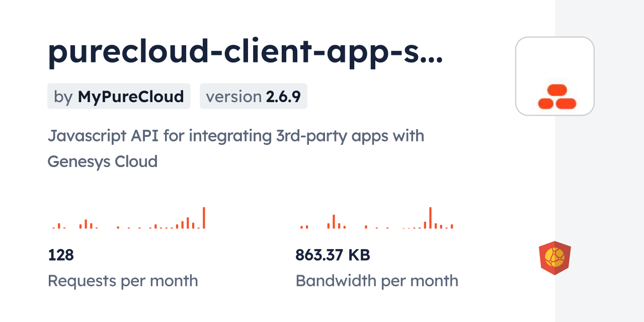644x322 pixels.
Task: Pick the tallest bar in bandwidth chart
Action: click(430, 218)
